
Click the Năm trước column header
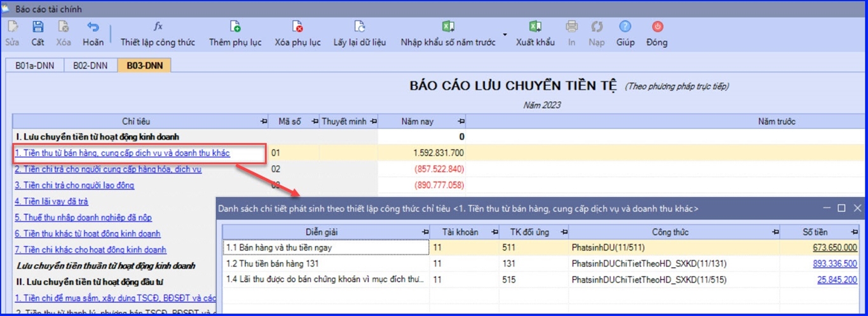coord(776,121)
